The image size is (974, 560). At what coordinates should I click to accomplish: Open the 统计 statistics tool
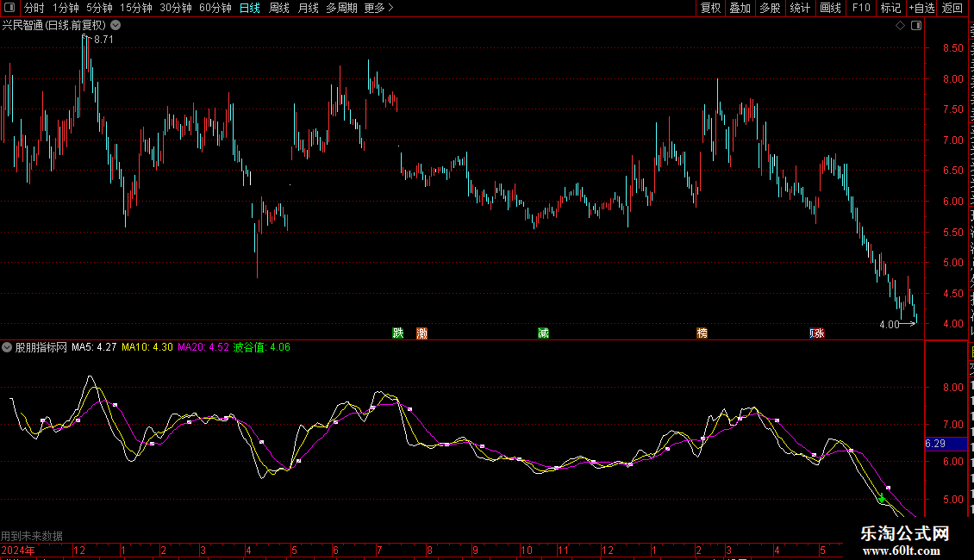click(799, 8)
